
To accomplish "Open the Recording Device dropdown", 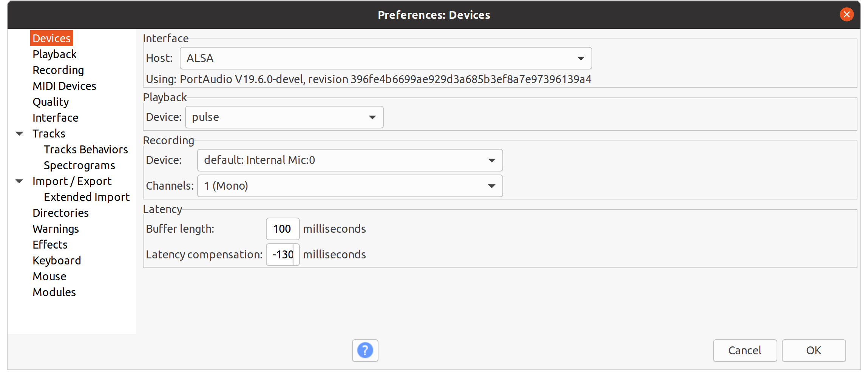I will click(350, 160).
